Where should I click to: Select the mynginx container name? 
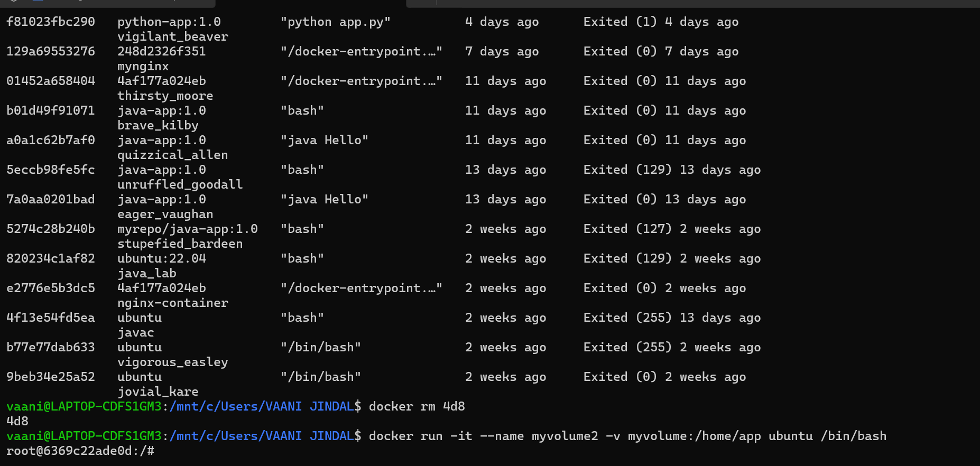click(x=143, y=67)
